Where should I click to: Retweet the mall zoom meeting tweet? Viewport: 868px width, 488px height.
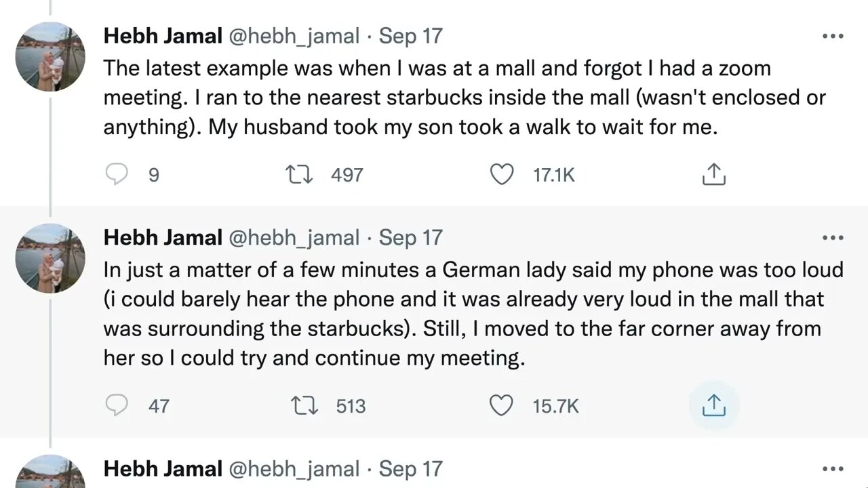pyautogui.click(x=299, y=175)
